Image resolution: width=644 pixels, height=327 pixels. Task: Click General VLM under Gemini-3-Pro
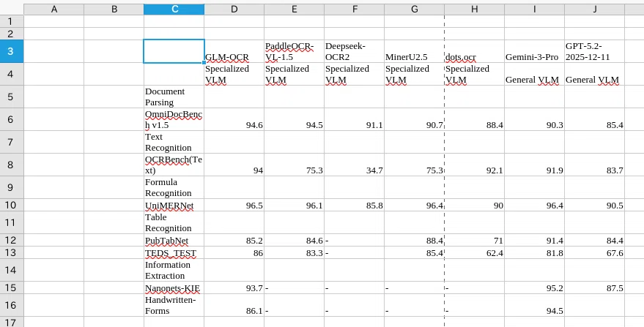534,75
